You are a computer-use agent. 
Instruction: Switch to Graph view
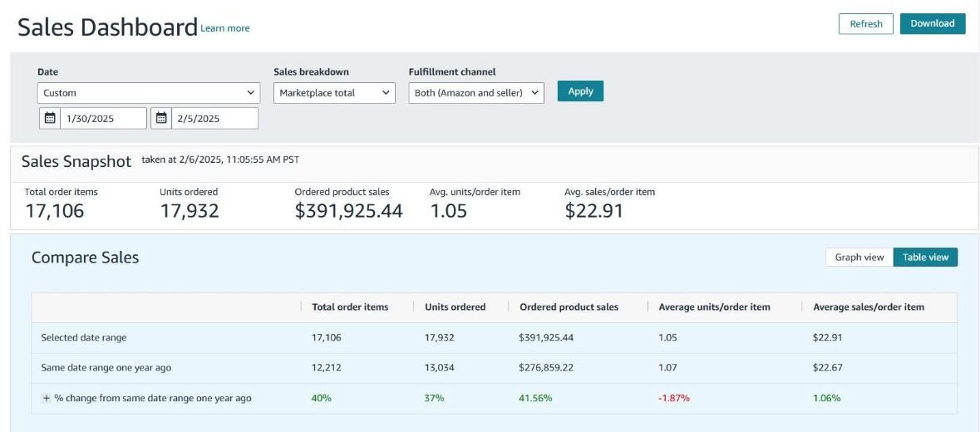point(859,258)
